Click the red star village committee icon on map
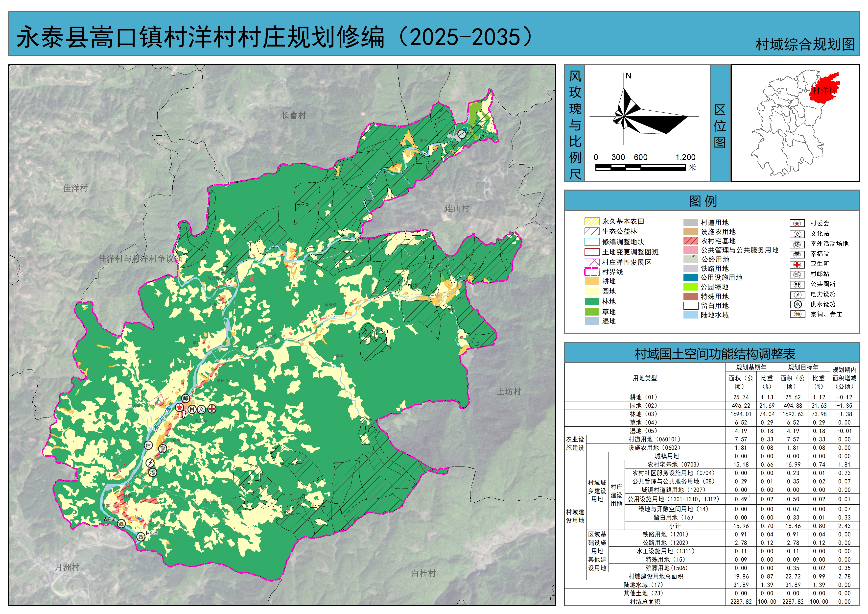 click(x=179, y=408)
